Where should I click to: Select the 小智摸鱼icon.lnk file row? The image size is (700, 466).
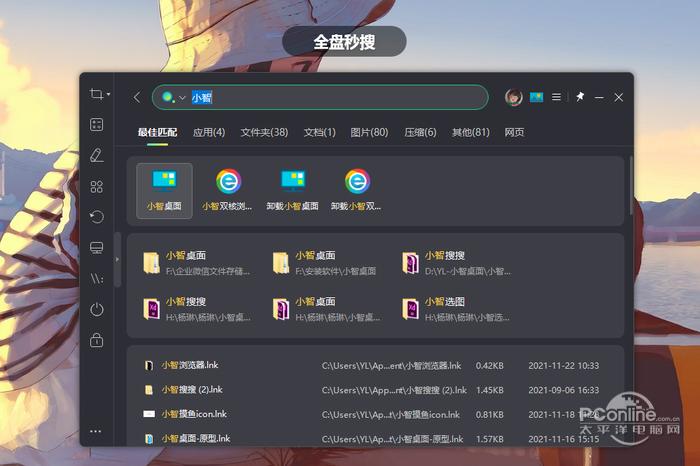374,415
